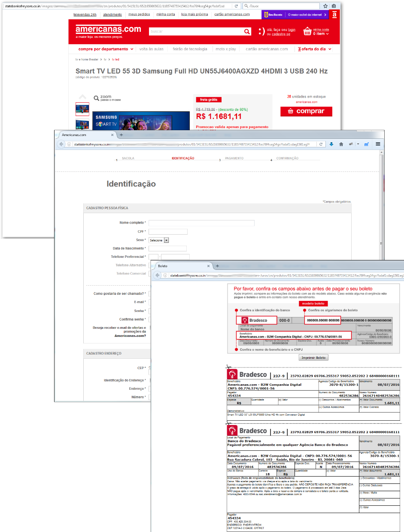The image size is (404, 532).
Task: Open 'minha conta' link
Action: (166, 14)
